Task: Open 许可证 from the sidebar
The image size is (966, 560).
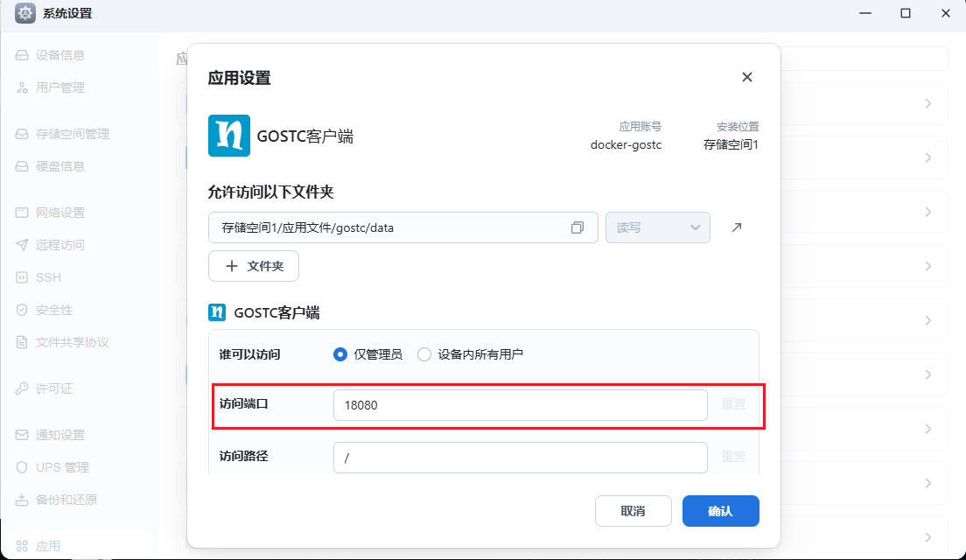Action: [53, 388]
